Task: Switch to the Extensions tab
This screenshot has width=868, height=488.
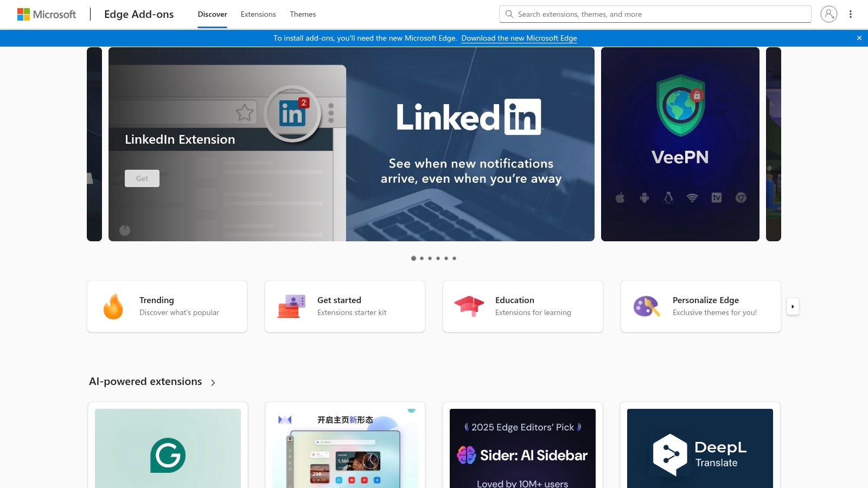Action: pyautogui.click(x=258, y=14)
